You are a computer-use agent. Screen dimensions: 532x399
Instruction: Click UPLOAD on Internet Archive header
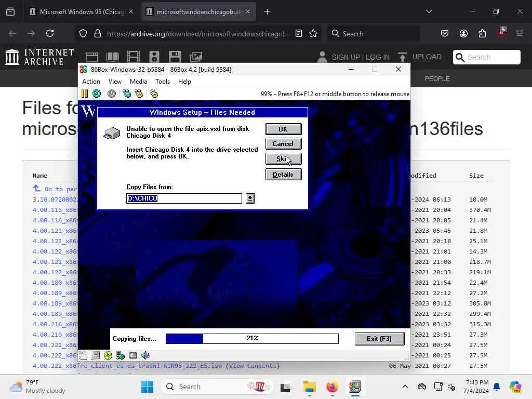tap(427, 57)
